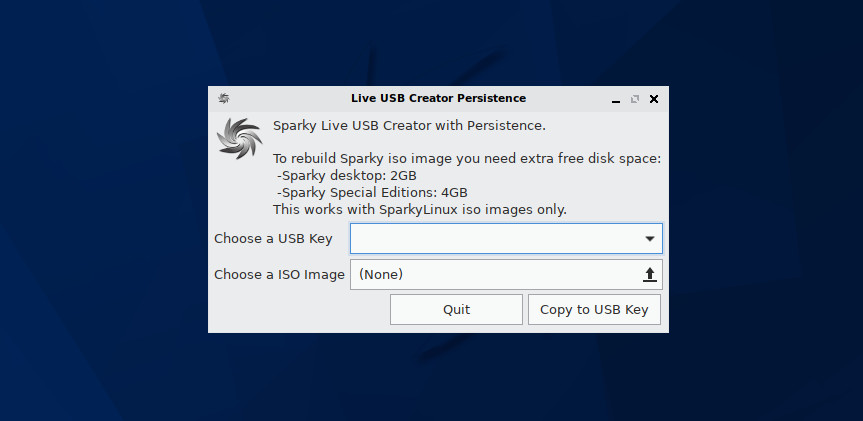Click the Live USB Creator Persistence title bar
The height and width of the screenshot is (421, 863).
[438, 99]
